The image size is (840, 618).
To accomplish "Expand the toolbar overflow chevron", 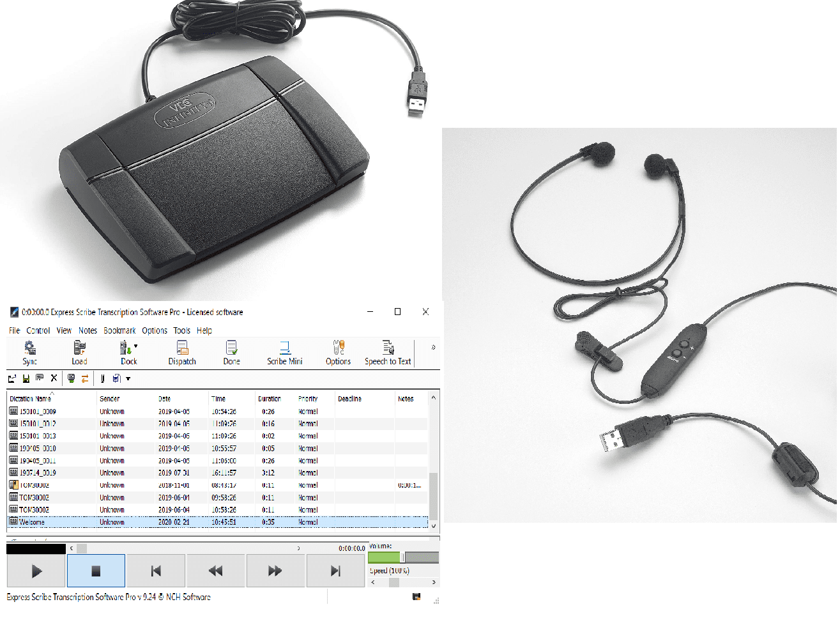I will coord(433,347).
